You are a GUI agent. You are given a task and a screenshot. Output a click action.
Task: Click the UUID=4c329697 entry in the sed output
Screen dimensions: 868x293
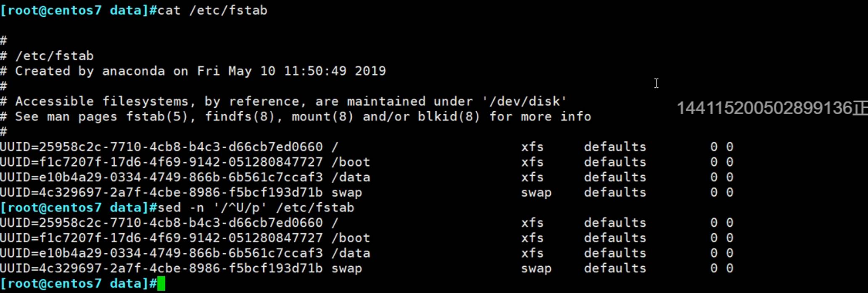[161, 269]
